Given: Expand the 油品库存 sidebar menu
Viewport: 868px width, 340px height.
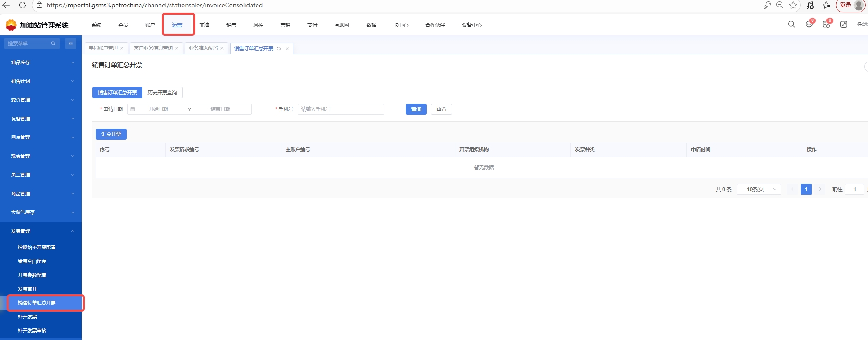Looking at the screenshot, I should pos(41,62).
